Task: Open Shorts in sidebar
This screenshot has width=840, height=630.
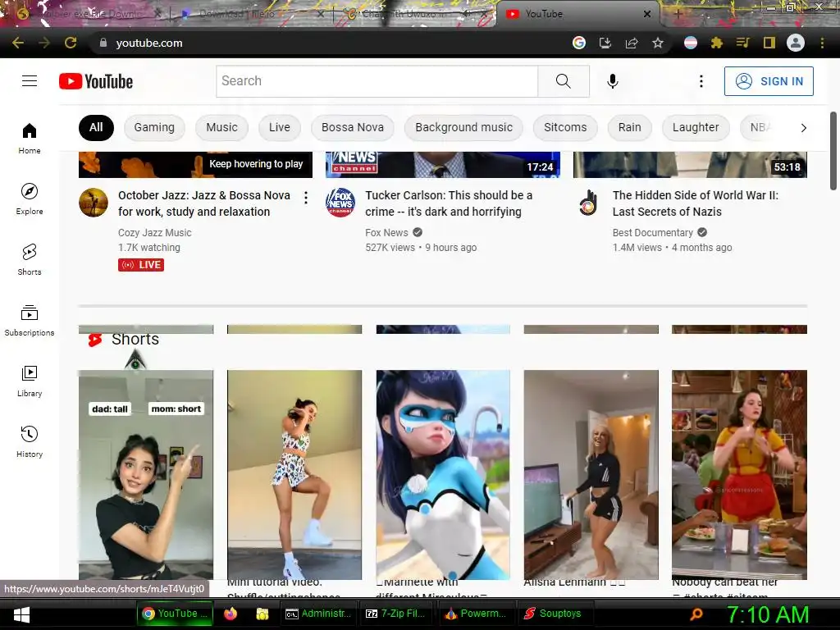Action: (x=30, y=259)
